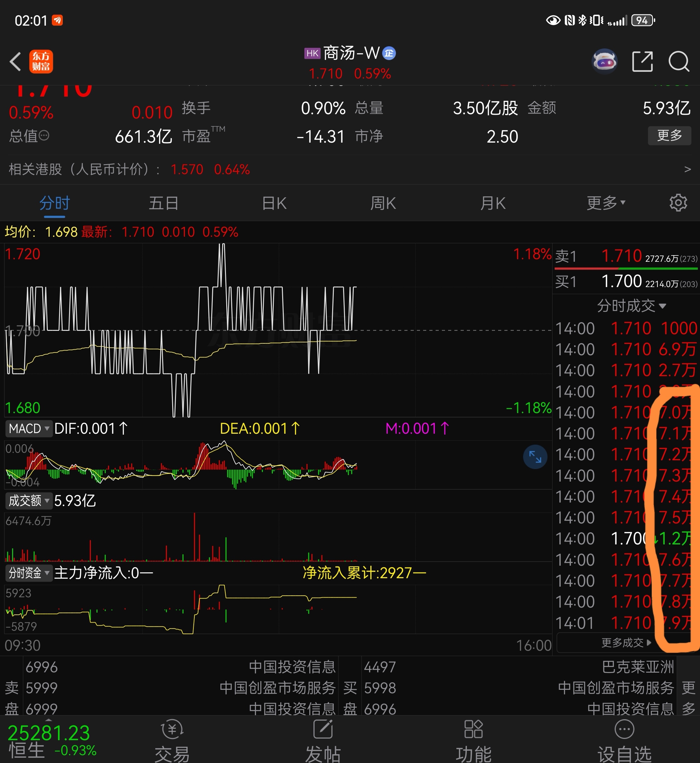Viewport: 700px width, 763px height.
Task: Tap the 企 badge beside 商汤-W
Action: (389, 53)
